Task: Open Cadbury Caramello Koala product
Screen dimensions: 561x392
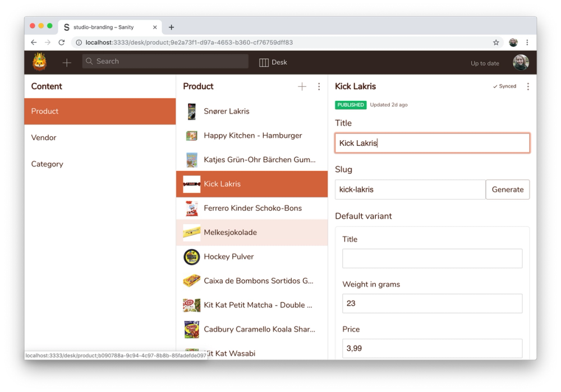Action: pyautogui.click(x=252, y=329)
